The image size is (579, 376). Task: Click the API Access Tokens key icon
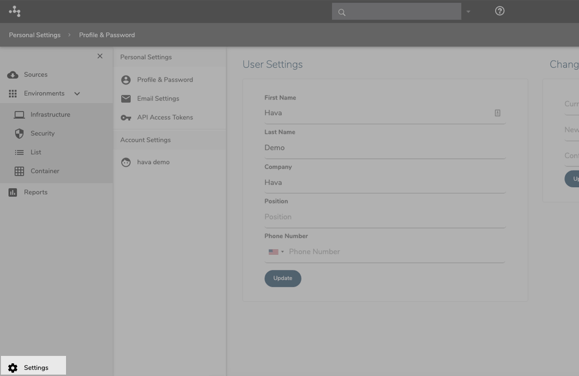coord(126,118)
